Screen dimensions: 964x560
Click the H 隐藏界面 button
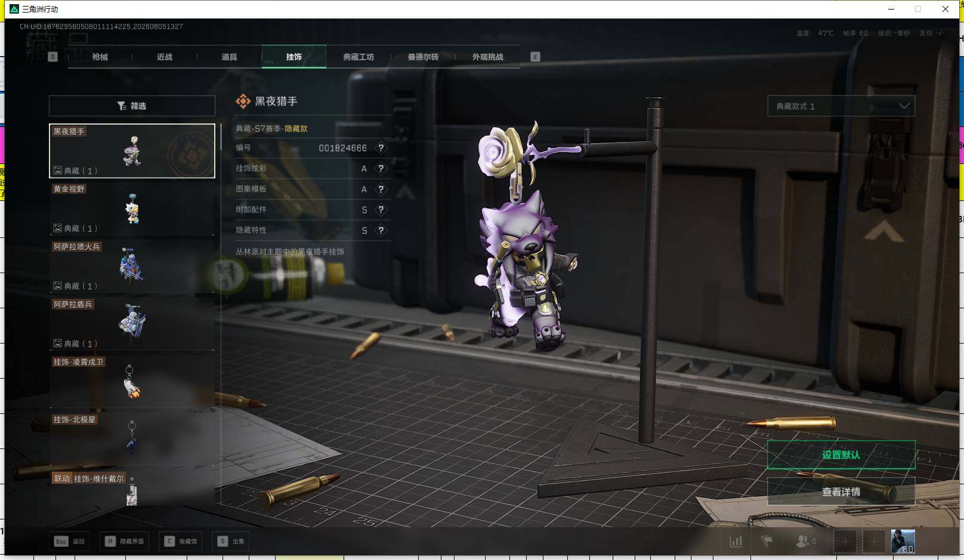tap(125, 542)
